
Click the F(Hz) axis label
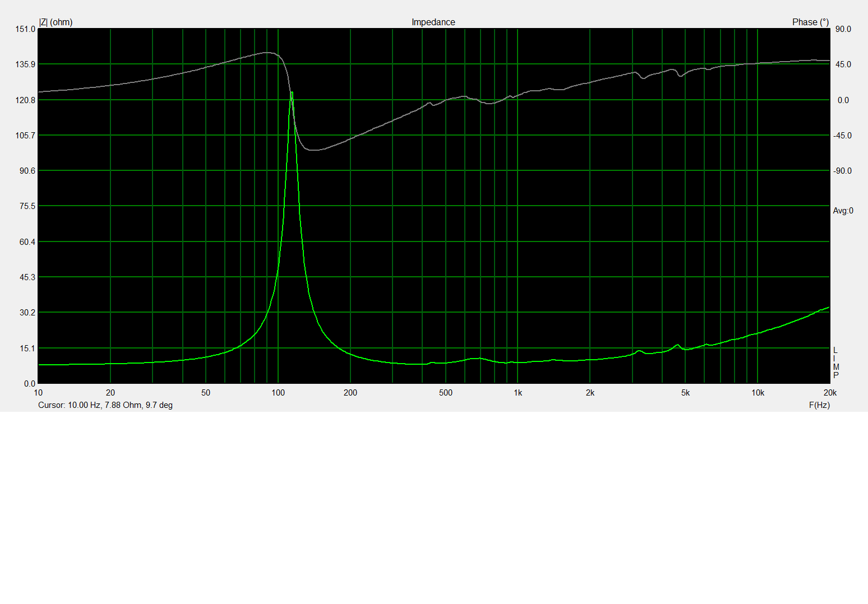[819, 405]
